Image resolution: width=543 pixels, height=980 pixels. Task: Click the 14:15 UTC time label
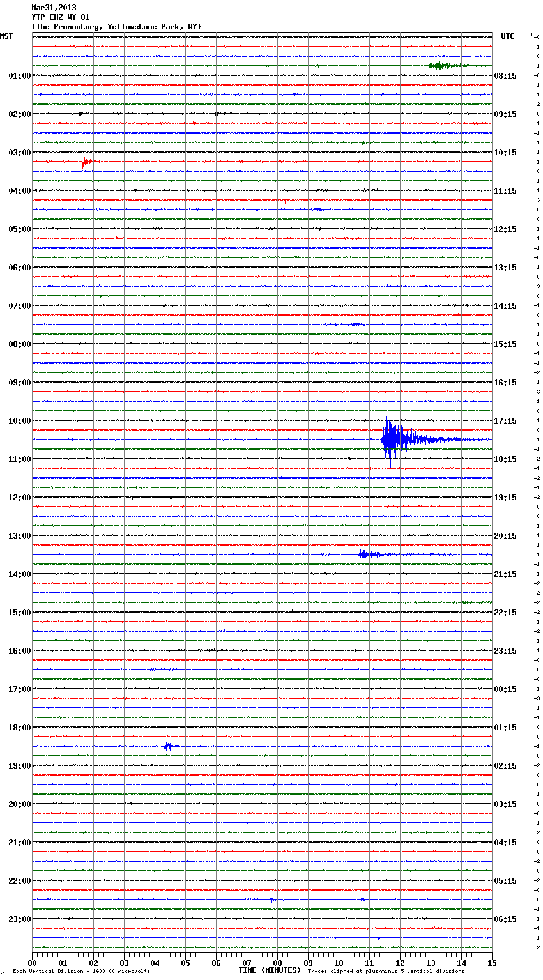(505, 306)
